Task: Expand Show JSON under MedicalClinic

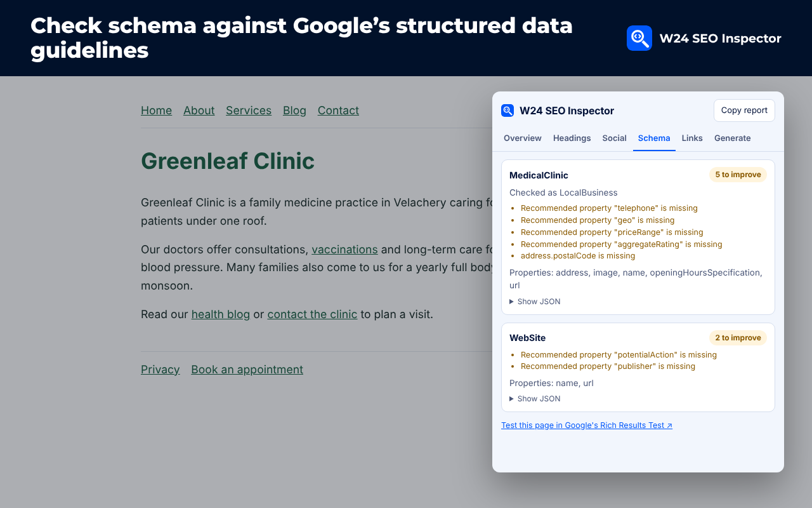Action: (535, 302)
